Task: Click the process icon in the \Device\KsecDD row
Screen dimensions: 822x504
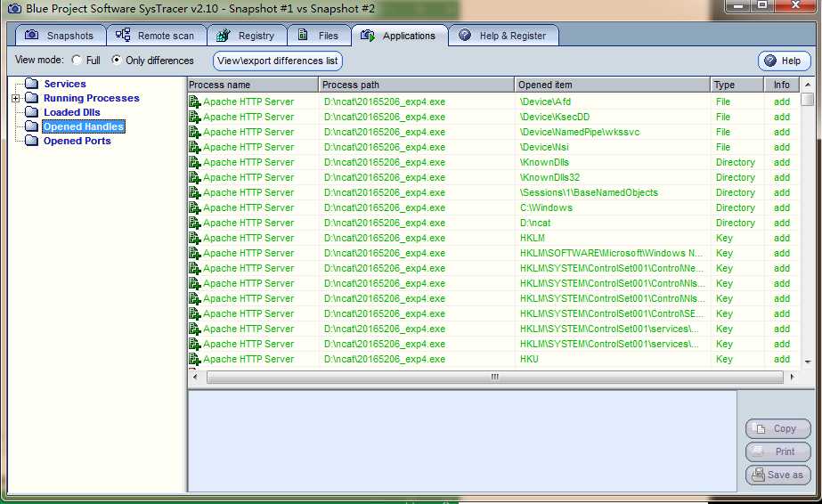Action: (x=194, y=118)
